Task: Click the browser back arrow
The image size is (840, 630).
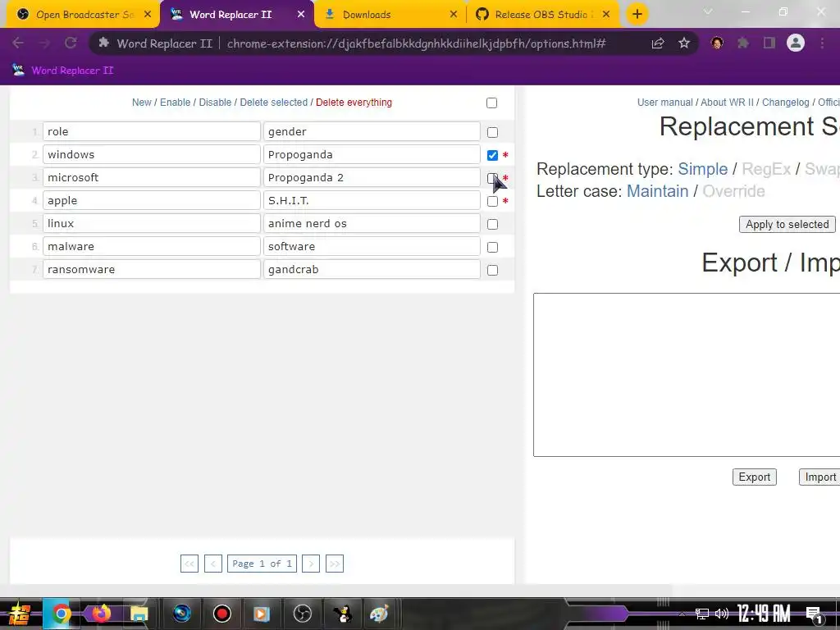Action: pos(18,43)
